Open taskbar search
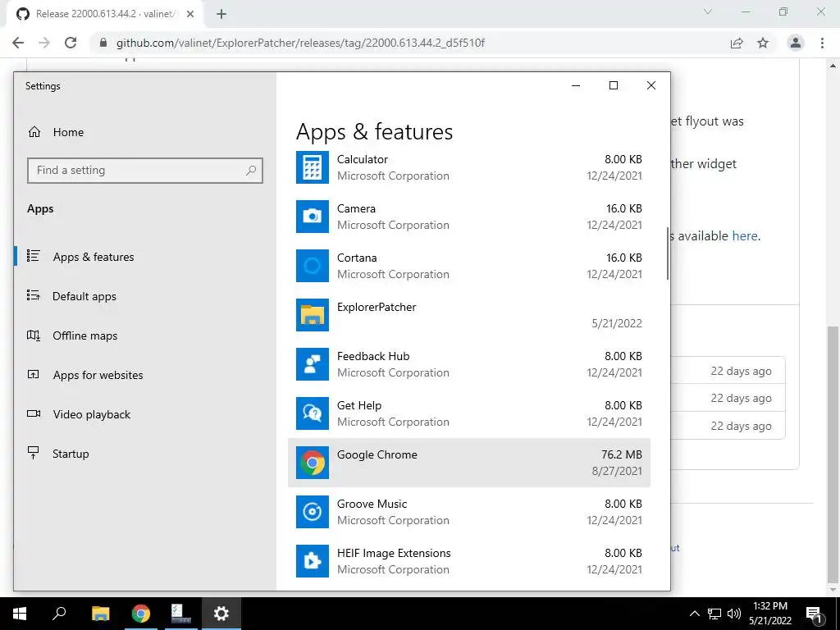This screenshot has height=630, width=840. [59, 614]
